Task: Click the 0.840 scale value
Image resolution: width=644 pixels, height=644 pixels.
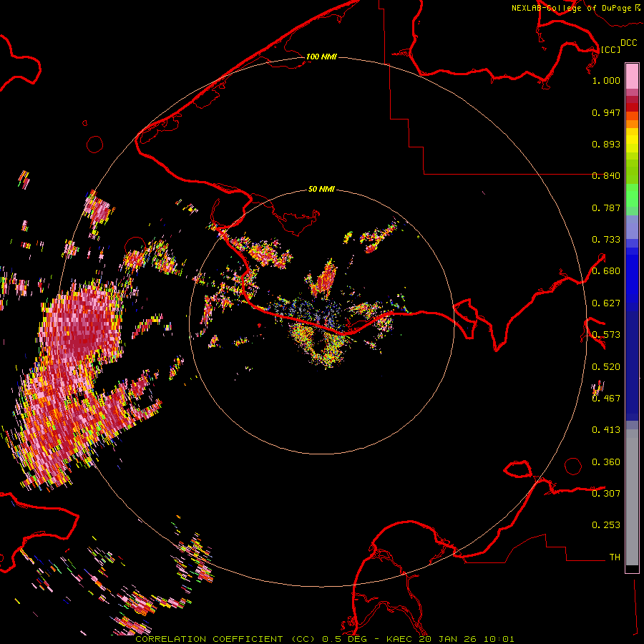Action: 606,176
